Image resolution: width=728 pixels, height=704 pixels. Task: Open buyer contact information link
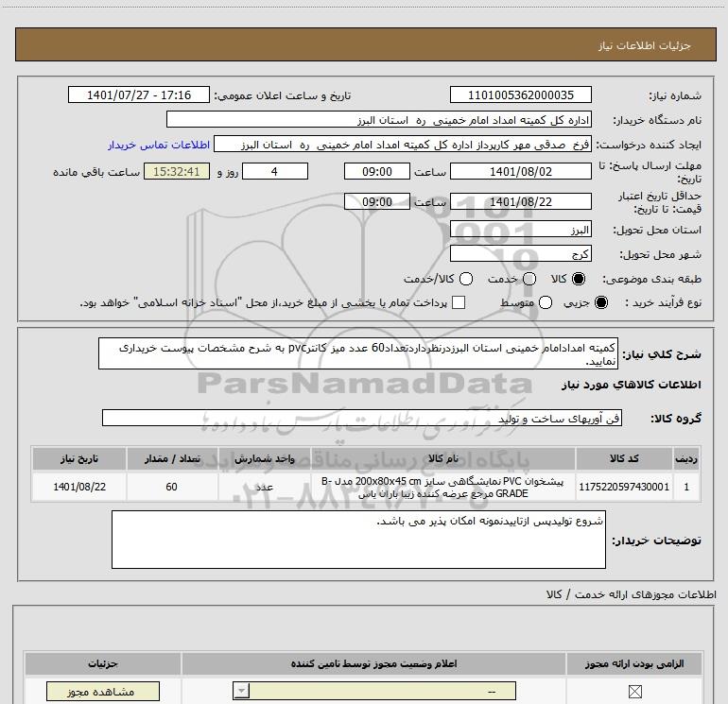(159, 145)
